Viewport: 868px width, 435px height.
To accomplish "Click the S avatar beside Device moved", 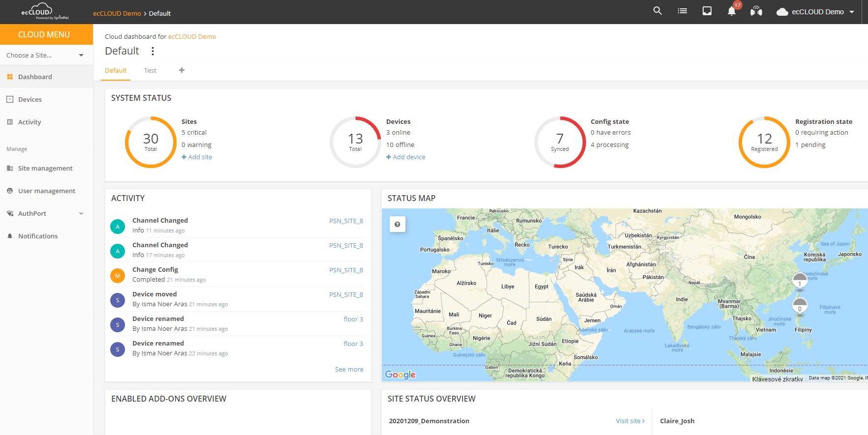I will pos(118,300).
